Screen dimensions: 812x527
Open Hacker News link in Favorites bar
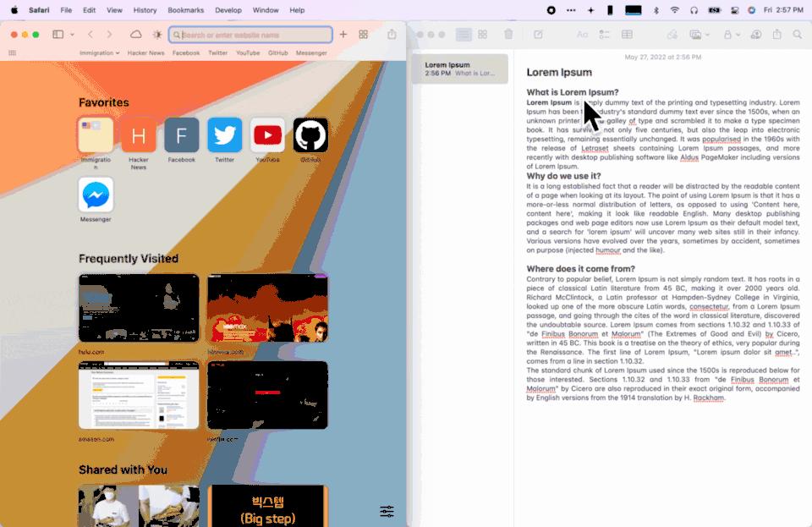coord(145,53)
